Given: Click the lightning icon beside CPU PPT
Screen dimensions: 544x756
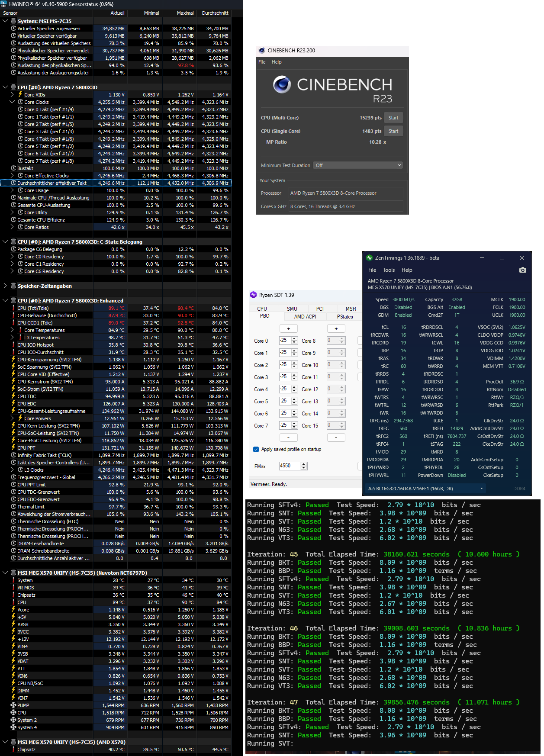Looking at the screenshot, I should point(13,448).
